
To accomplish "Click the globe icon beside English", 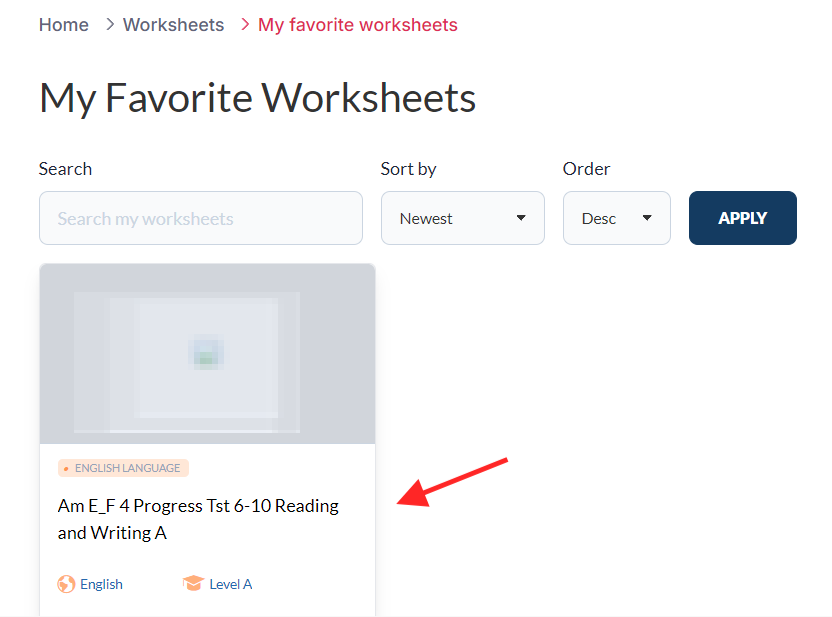I will click(66, 584).
